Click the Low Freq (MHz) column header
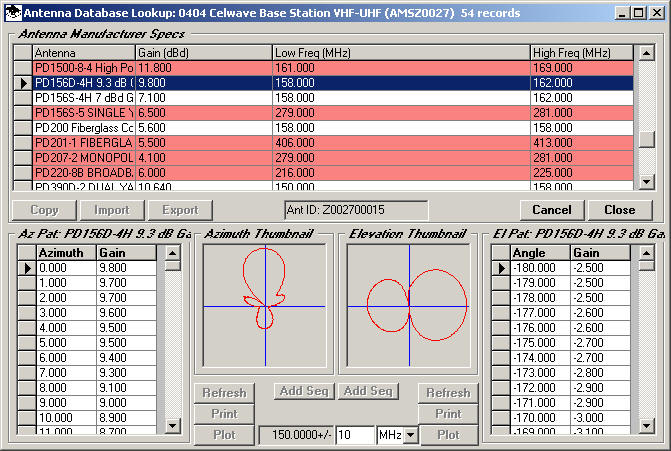 [401, 53]
